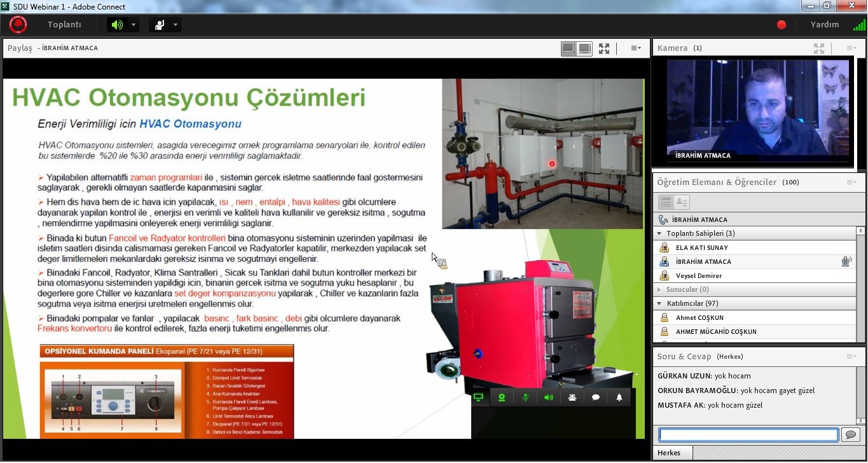
Task: Click the muted microphone icon in overlay toolbar
Action: coord(525,397)
